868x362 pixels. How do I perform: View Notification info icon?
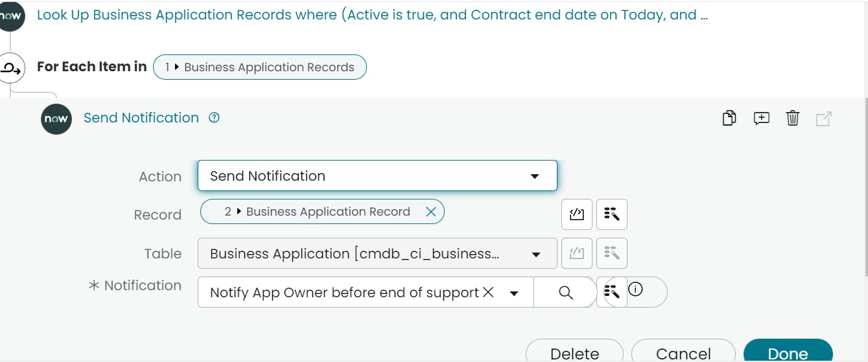click(635, 289)
